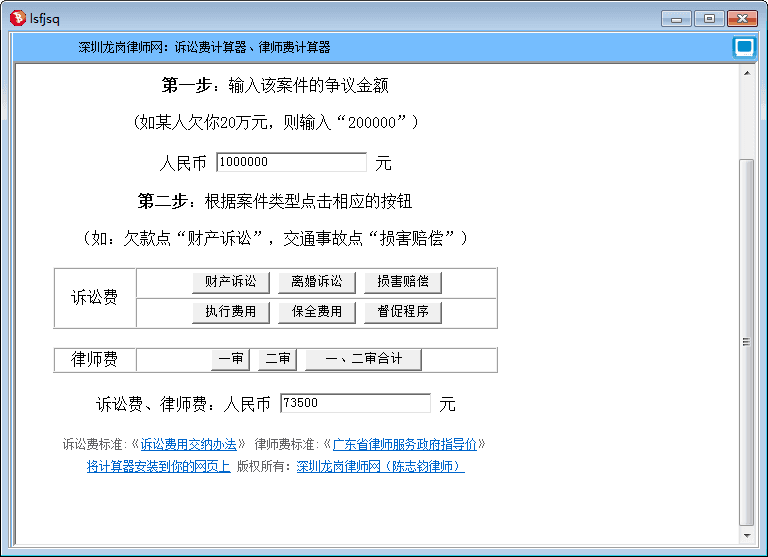Viewport: 768px width, 557px height.
Task: Click the 执行费用 button
Action: [x=231, y=312]
